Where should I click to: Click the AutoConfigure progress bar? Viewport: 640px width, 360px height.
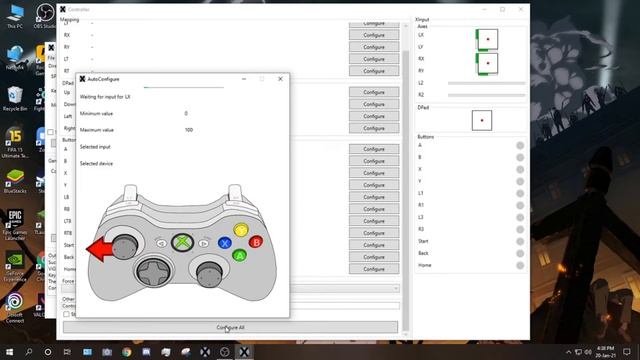(x=184, y=87)
